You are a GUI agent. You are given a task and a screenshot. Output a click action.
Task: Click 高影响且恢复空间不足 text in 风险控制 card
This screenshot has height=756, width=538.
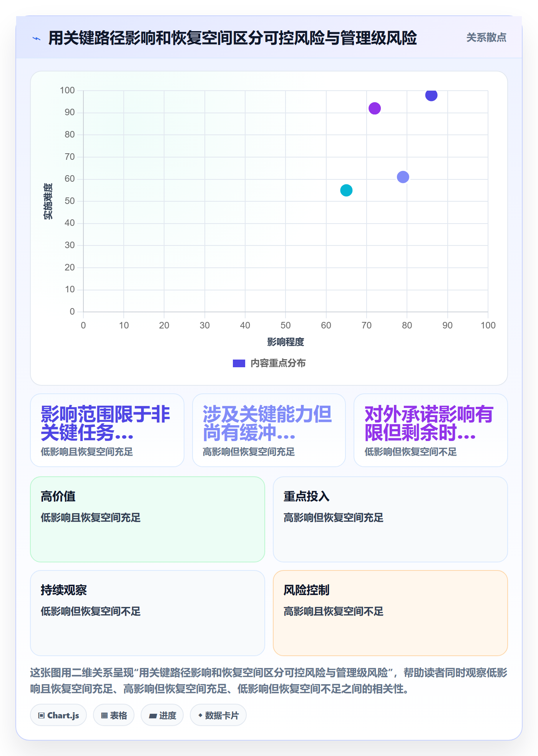334,611
